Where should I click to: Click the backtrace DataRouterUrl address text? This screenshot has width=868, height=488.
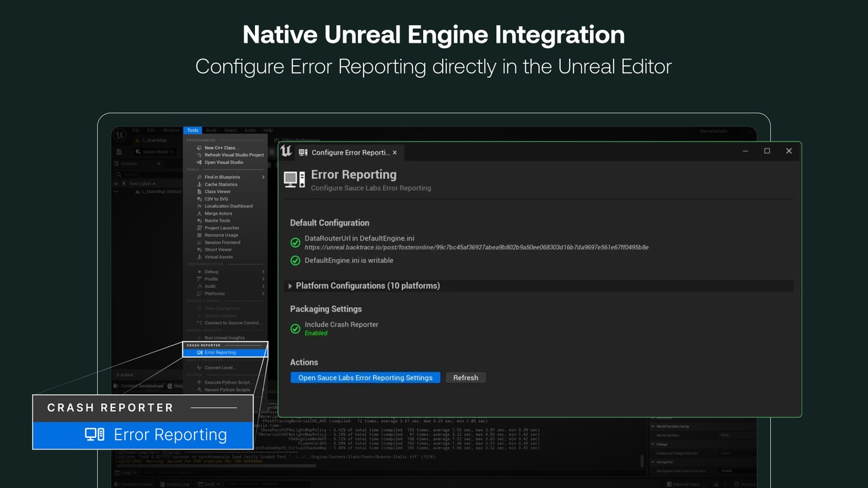coord(477,247)
